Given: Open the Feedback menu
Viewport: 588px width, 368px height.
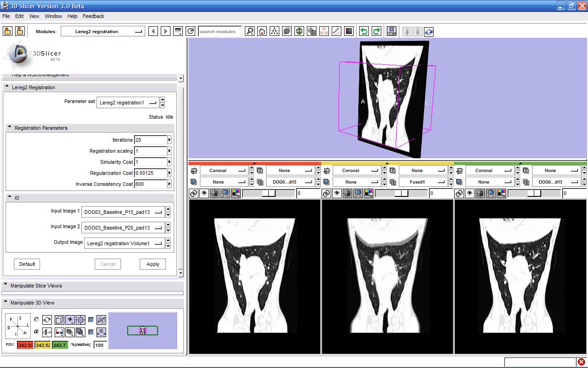Looking at the screenshot, I should 93,16.
